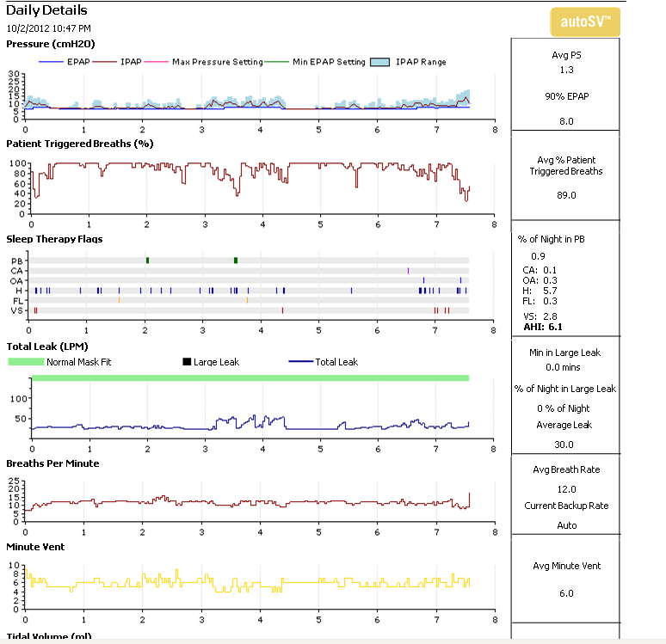The width and height of the screenshot is (666, 644).
Task: Click the first green PB flag marker
Action: (x=147, y=260)
